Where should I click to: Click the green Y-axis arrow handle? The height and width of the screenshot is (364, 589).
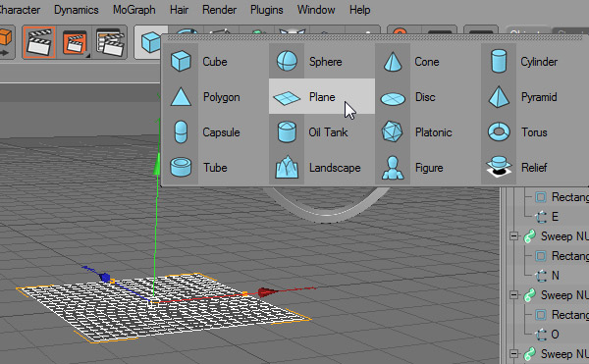157,166
